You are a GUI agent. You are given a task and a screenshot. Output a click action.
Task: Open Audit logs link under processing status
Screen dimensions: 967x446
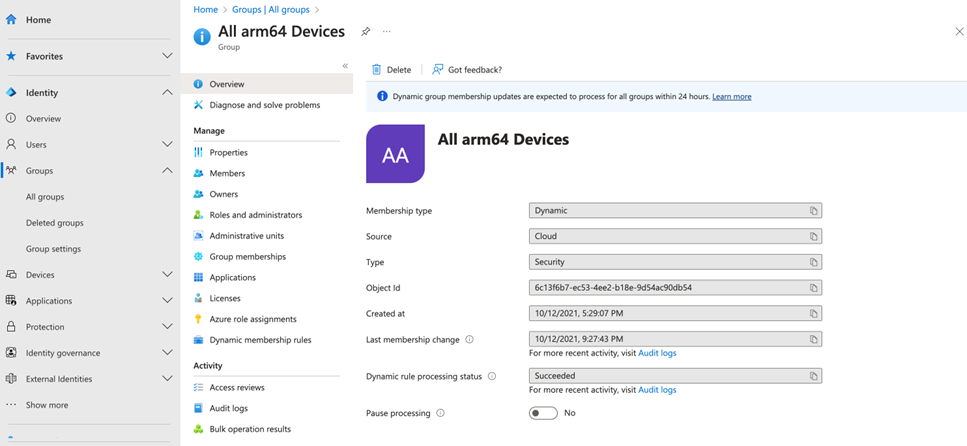[x=657, y=390]
